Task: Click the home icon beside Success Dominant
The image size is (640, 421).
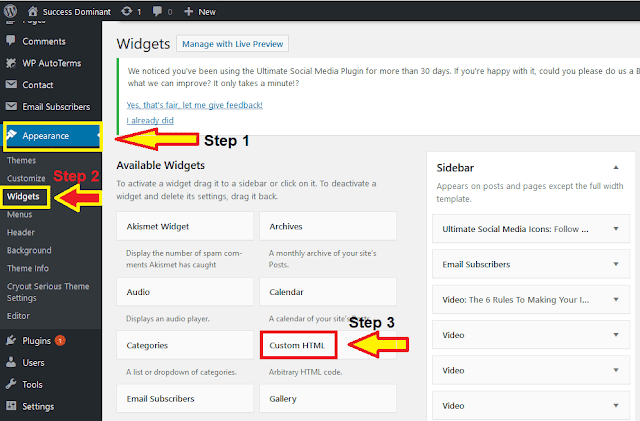Action: point(33,11)
